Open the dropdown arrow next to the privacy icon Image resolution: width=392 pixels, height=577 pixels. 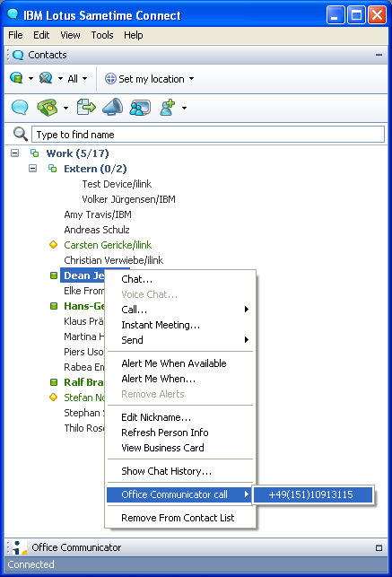pyautogui.click(x=60, y=78)
